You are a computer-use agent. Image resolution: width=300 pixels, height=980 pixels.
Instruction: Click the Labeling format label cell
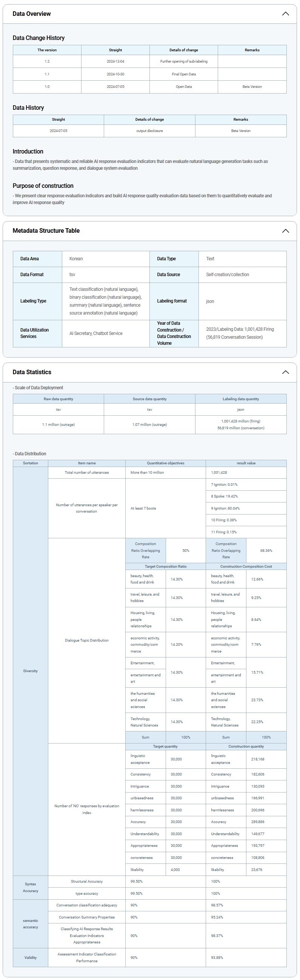click(x=172, y=301)
